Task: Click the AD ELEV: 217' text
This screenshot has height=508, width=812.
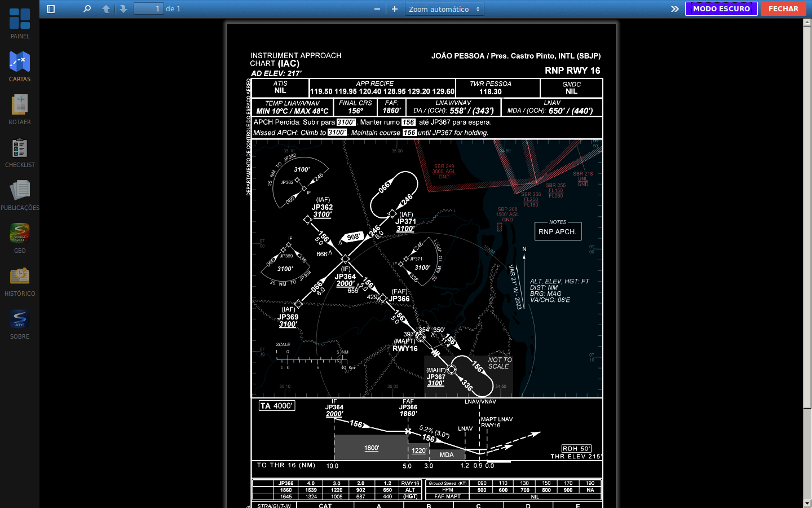Action: tap(276, 73)
